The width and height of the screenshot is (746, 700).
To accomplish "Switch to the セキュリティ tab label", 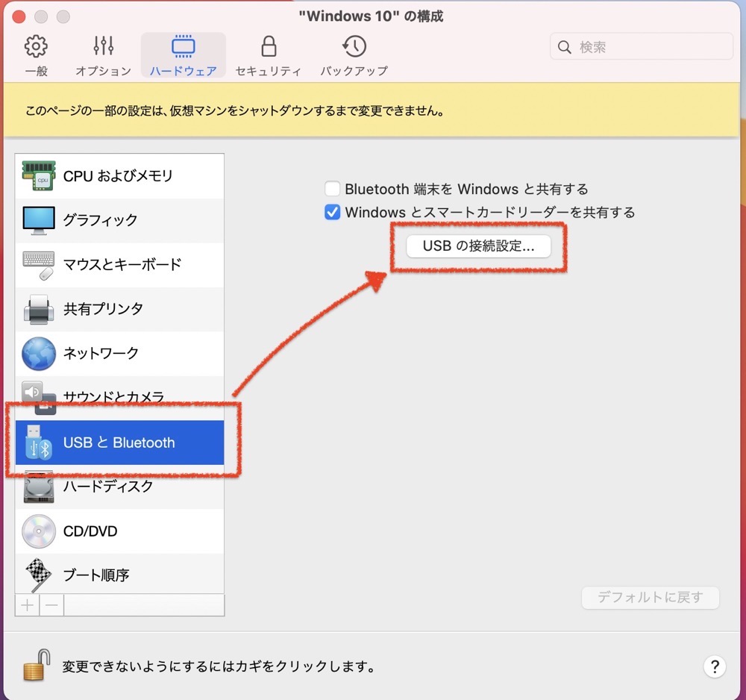I will pyautogui.click(x=269, y=71).
